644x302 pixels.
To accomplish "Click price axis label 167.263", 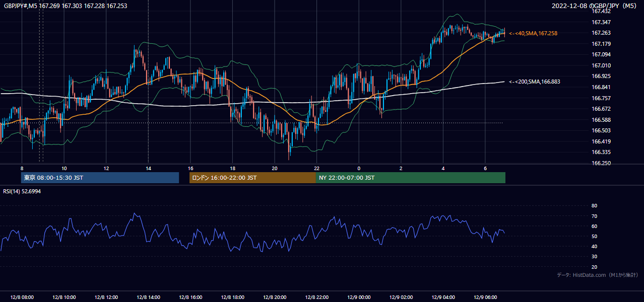I will pos(601,33).
